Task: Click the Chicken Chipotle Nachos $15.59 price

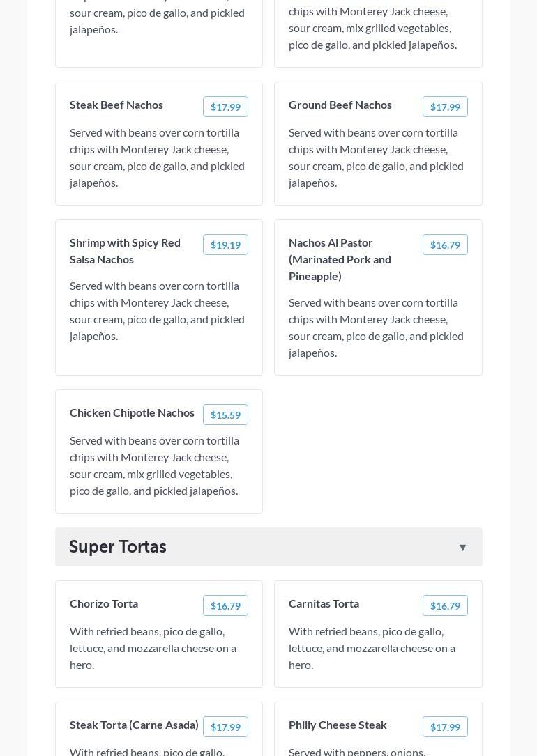Action: tap(225, 415)
